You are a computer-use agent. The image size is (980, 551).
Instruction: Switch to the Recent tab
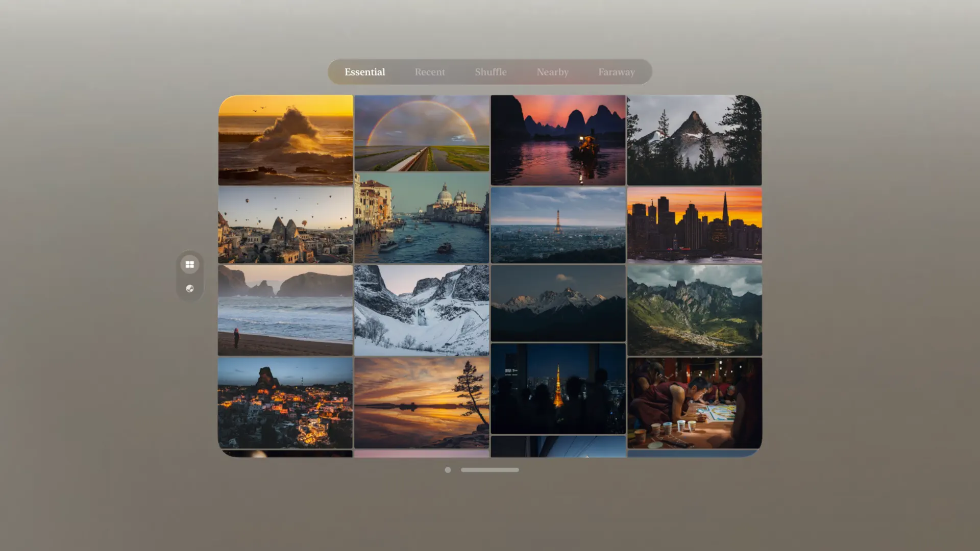[x=430, y=72]
